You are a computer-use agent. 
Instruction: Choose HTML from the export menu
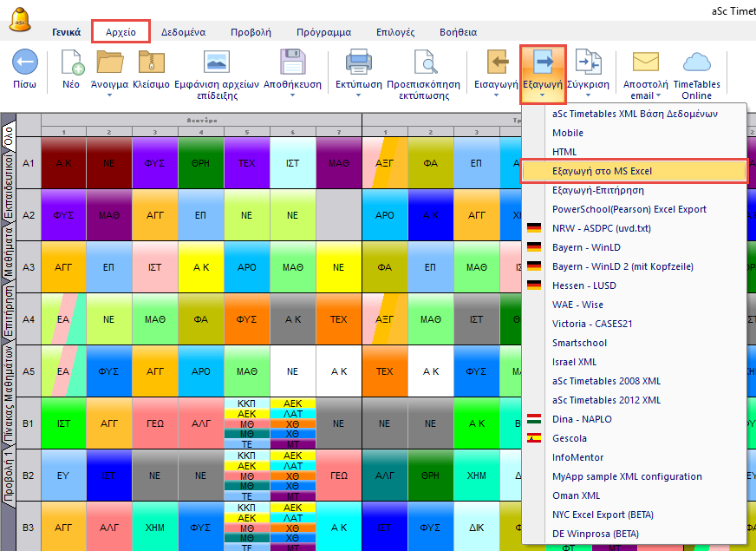coord(564,152)
